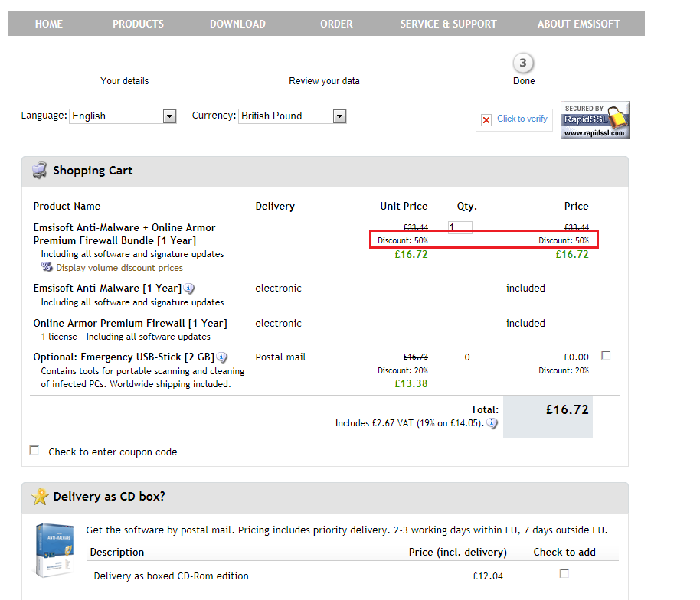Click the volume discount percent icon
The image size is (700, 600).
[x=47, y=268]
